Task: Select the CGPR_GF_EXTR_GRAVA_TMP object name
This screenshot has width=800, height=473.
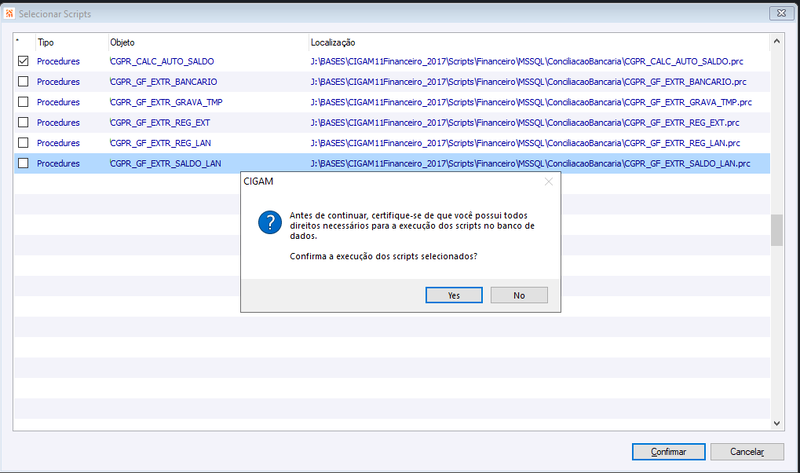Action: click(x=166, y=102)
